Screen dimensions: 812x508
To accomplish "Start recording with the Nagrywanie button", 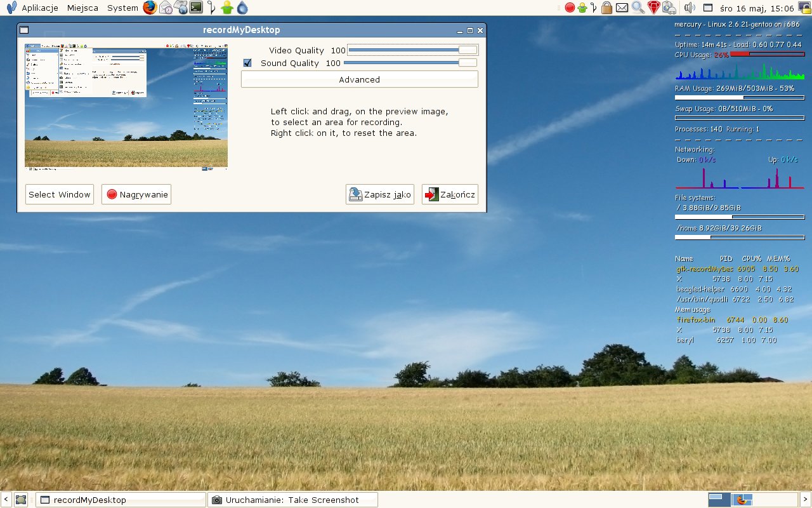I will [136, 194].
